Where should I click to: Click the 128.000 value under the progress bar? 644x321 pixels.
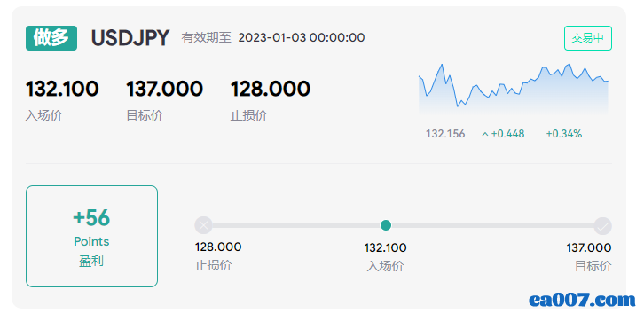click(x=218, y=247)
